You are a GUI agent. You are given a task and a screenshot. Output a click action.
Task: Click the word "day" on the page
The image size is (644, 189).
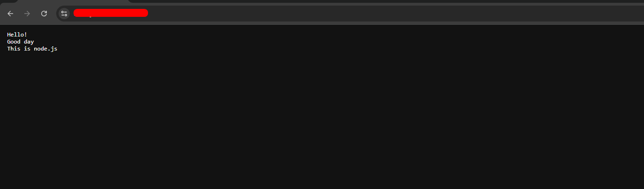tap(29, 42)
